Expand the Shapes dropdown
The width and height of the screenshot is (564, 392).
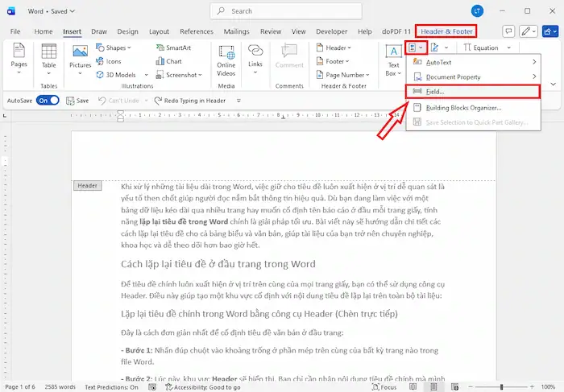click(116, 47)
